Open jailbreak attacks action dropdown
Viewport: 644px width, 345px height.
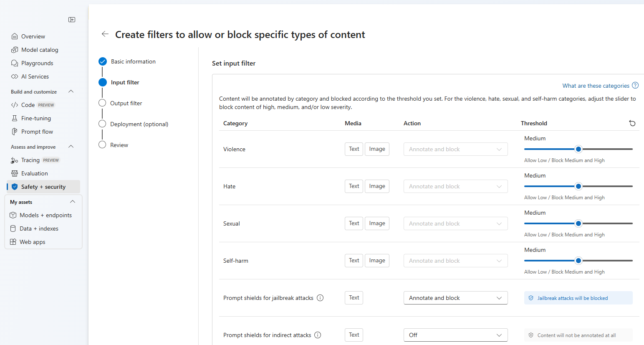455,298
